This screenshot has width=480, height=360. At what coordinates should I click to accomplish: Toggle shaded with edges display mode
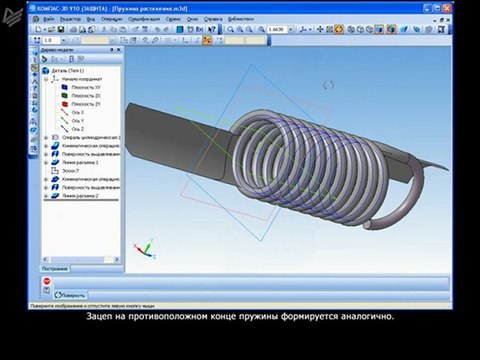click(391, 30)
